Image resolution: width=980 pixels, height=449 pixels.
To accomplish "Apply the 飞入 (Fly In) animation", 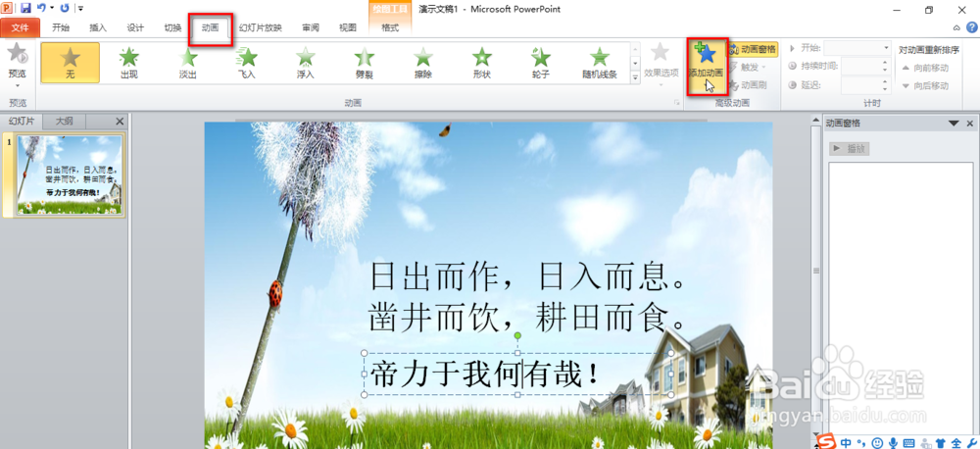I will click(246, 63).
